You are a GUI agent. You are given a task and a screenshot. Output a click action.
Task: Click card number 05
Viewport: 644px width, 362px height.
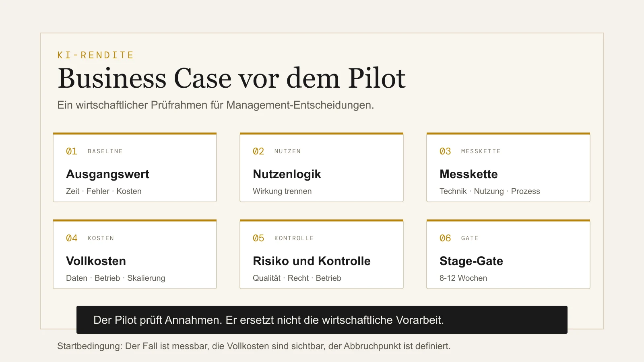tap(258, 238)
